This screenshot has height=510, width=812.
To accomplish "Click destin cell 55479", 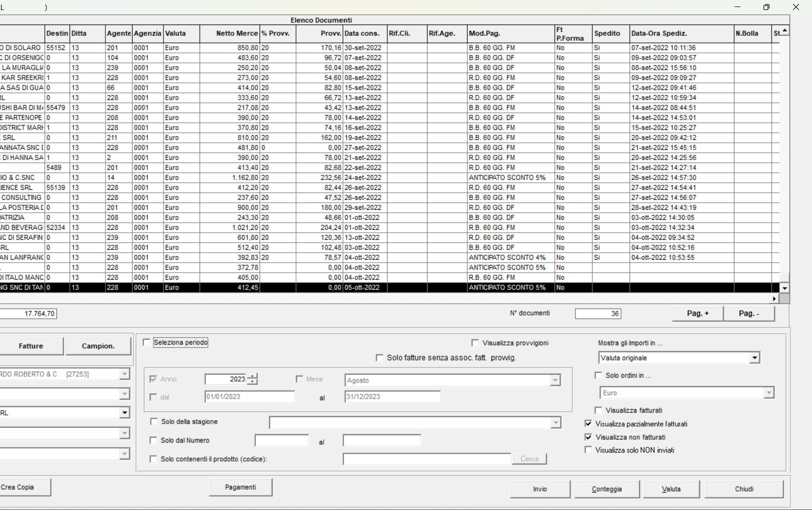I will (x=57, y=108).
